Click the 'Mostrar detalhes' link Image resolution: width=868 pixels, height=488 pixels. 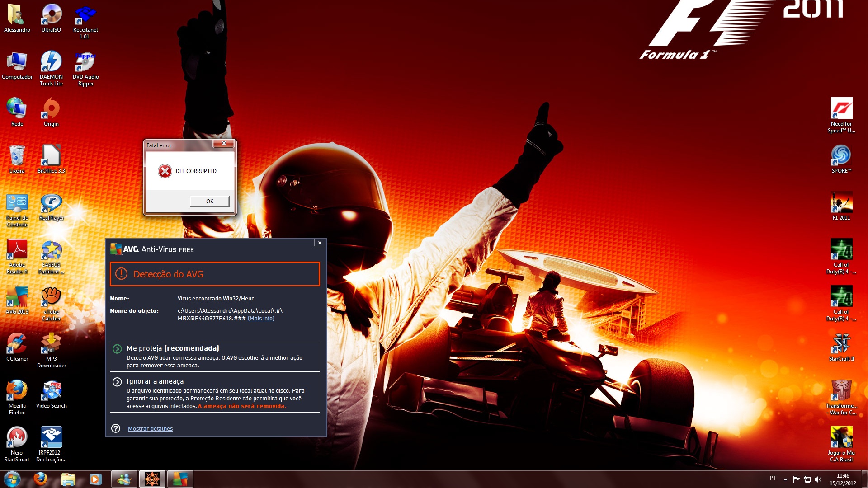tap(150, 429)
